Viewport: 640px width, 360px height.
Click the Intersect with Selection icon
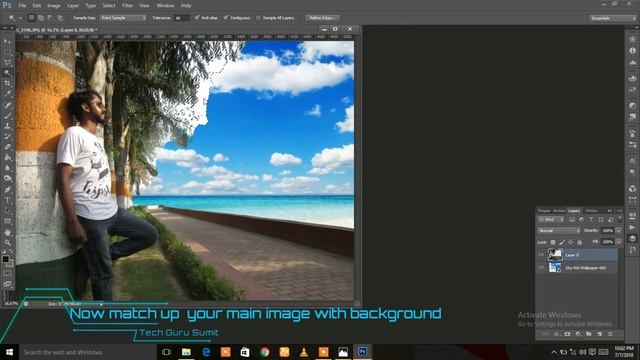tap(60, 18)
